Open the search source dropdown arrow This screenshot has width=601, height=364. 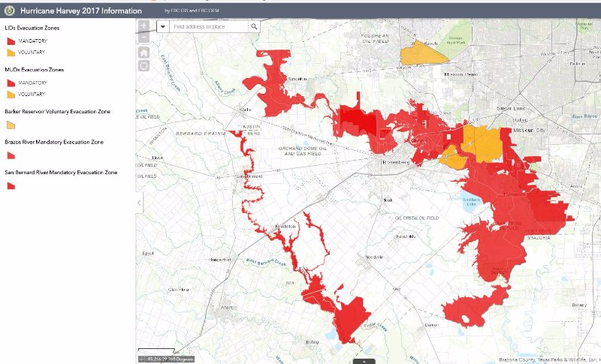point(162,26)
